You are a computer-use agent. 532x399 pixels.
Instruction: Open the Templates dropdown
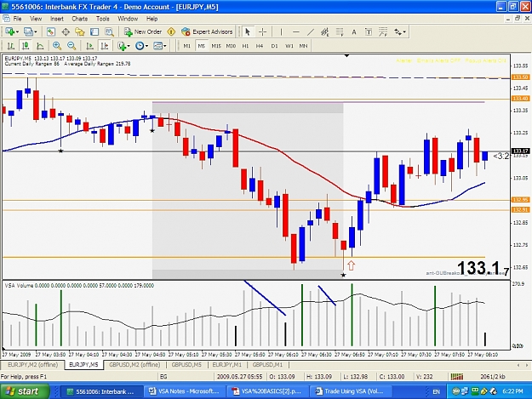coord(160,46)
